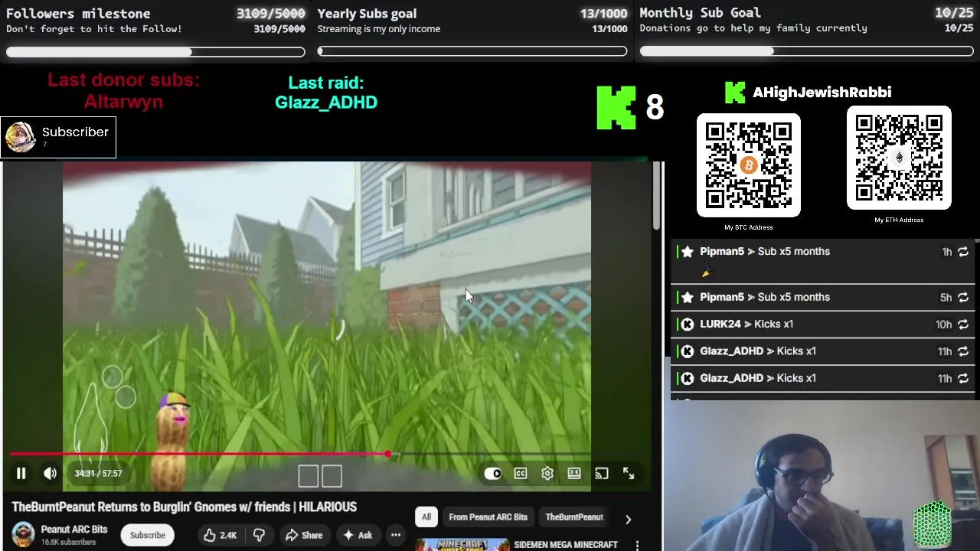Click the video title text
The image size is (980, 551).
184,507
